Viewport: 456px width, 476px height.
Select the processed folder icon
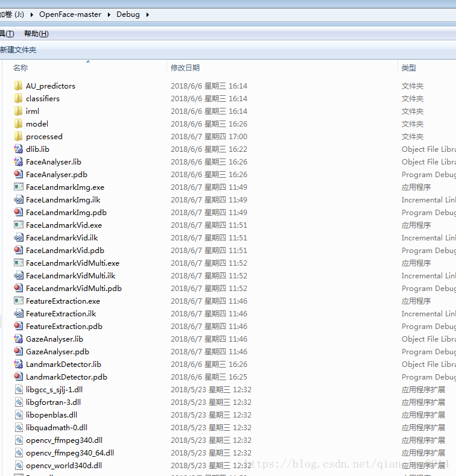tap(18, 137)
